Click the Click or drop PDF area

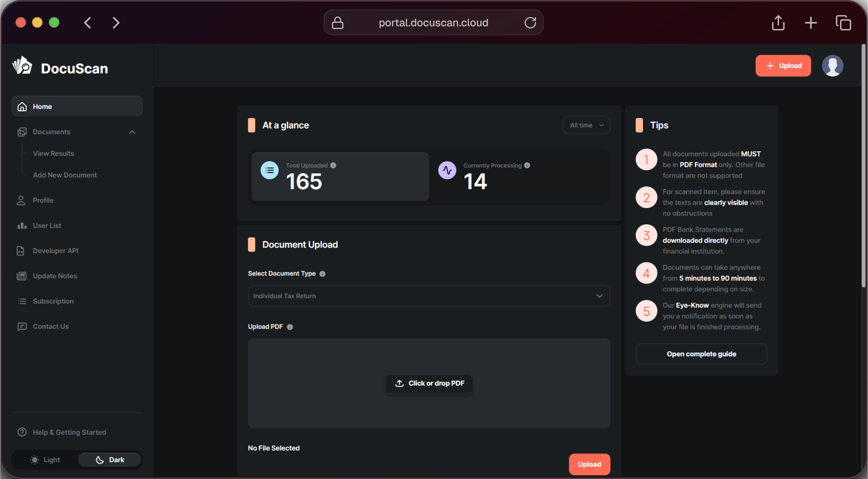[429, 383]
